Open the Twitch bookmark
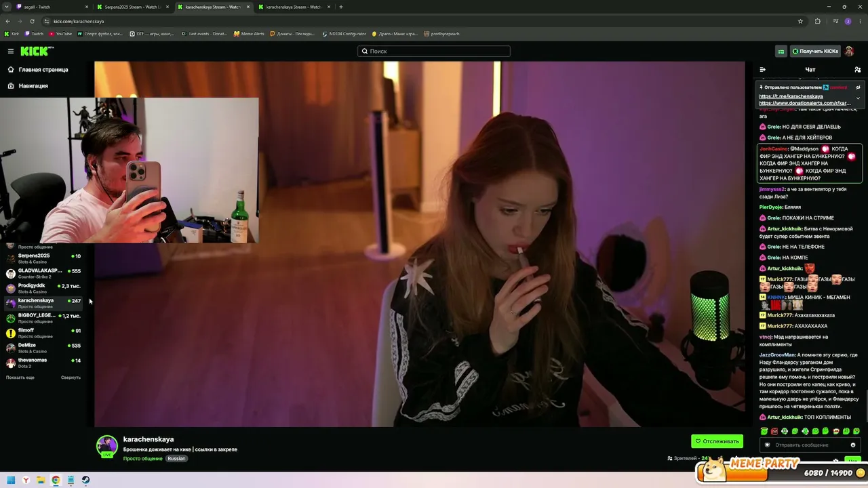Screen dimensions: 868x488 coord(35,34)
